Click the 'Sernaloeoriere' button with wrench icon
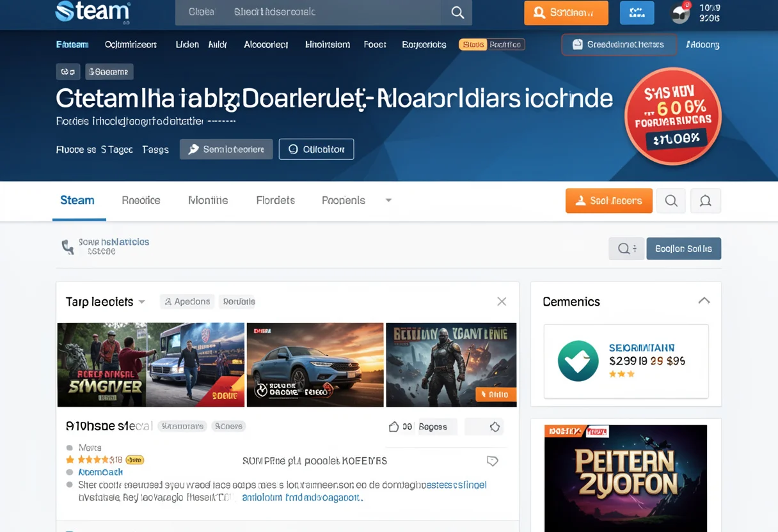The height and width of the screenshot is (532, 778). 226,149
